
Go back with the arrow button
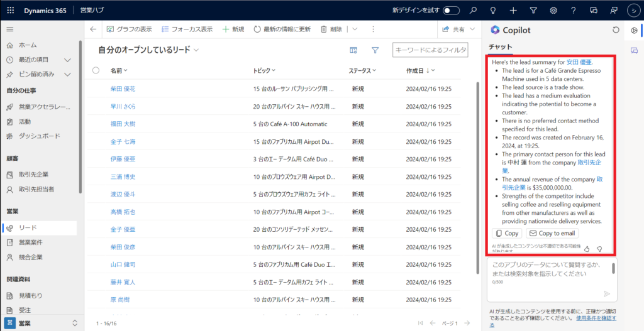click(93, 29)
